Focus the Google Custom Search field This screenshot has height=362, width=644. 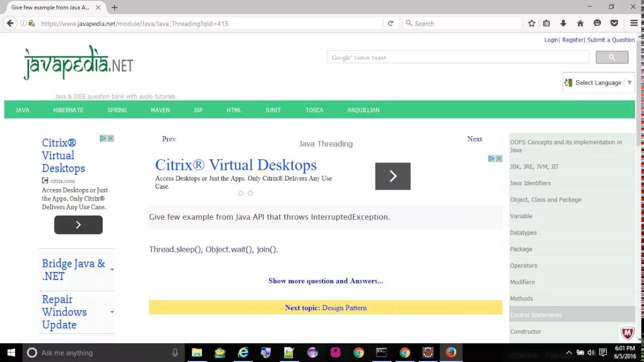pyautogui.click(x=458, y=57)
